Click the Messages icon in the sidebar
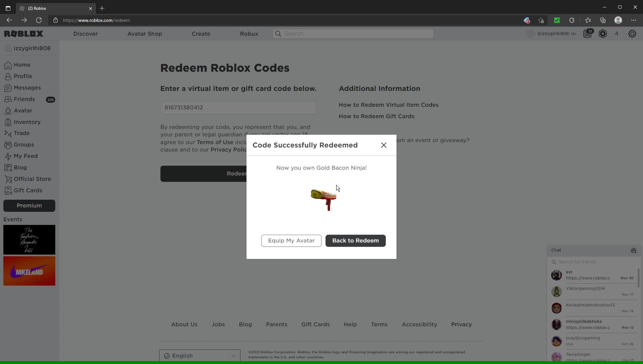This screenshot has width=643, height=364. 8,88
